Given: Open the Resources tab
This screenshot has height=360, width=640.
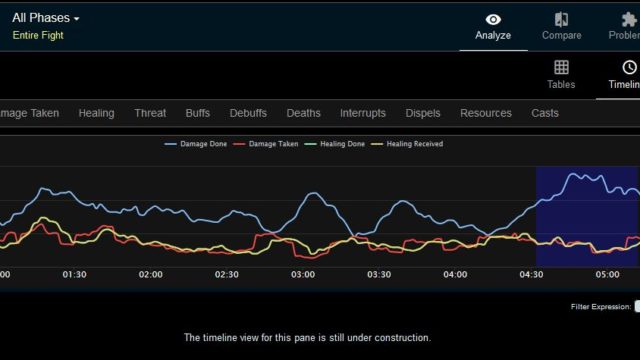Looking at the screenshot, I should [x=486, y=113].
